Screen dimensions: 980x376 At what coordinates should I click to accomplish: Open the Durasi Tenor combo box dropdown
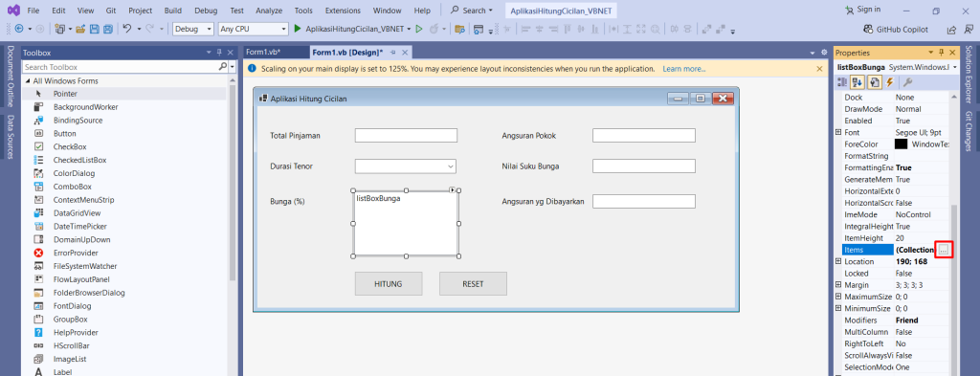tap(451, 166)
